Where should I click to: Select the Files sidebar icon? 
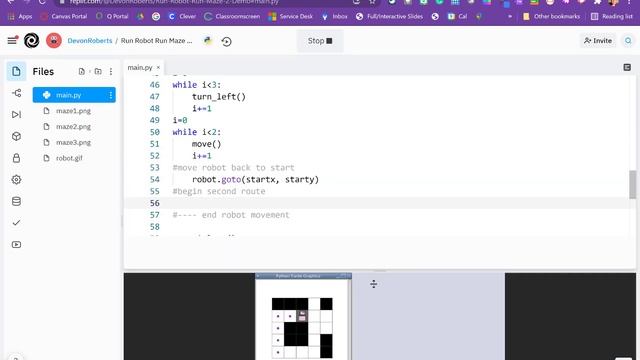click(x=16, y=71)
